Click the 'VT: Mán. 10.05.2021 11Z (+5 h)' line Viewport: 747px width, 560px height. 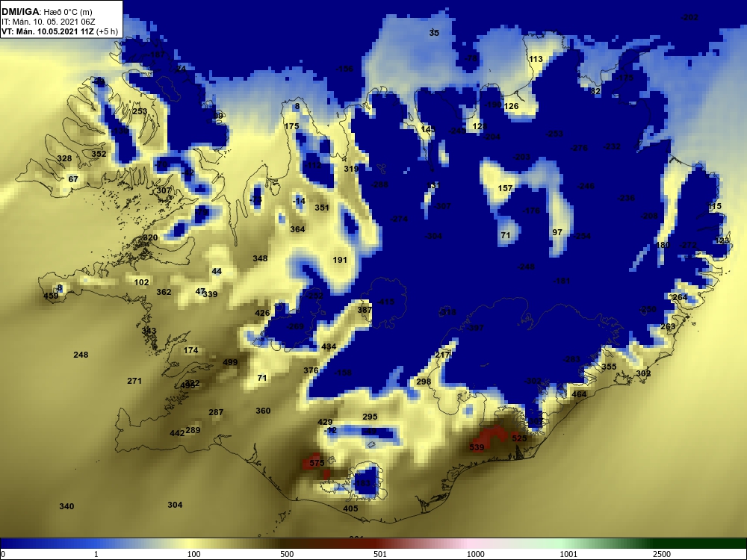[58, 32]
